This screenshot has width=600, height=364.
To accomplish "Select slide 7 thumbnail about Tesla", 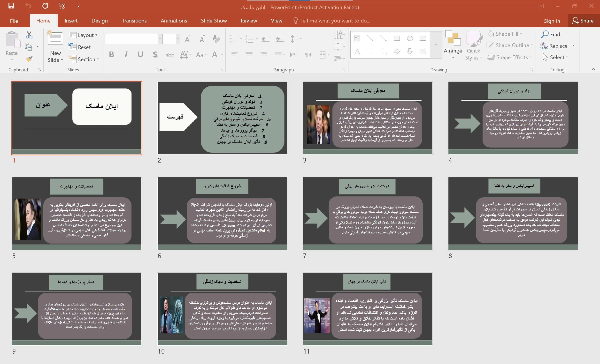I will tap(368, 213).
